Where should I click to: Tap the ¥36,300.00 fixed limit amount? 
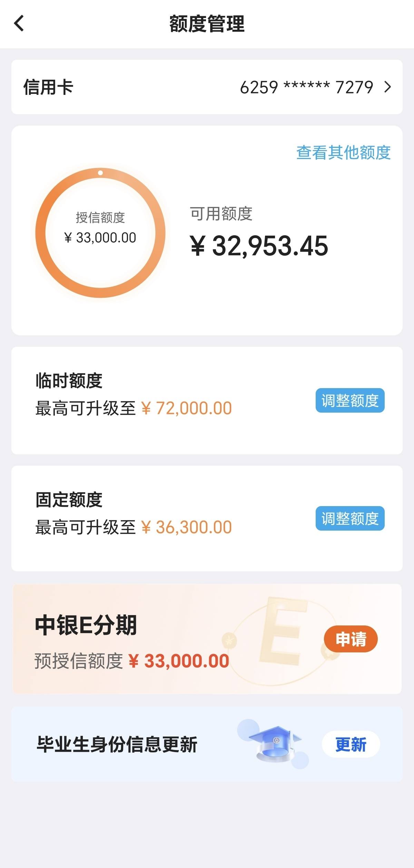186,527
